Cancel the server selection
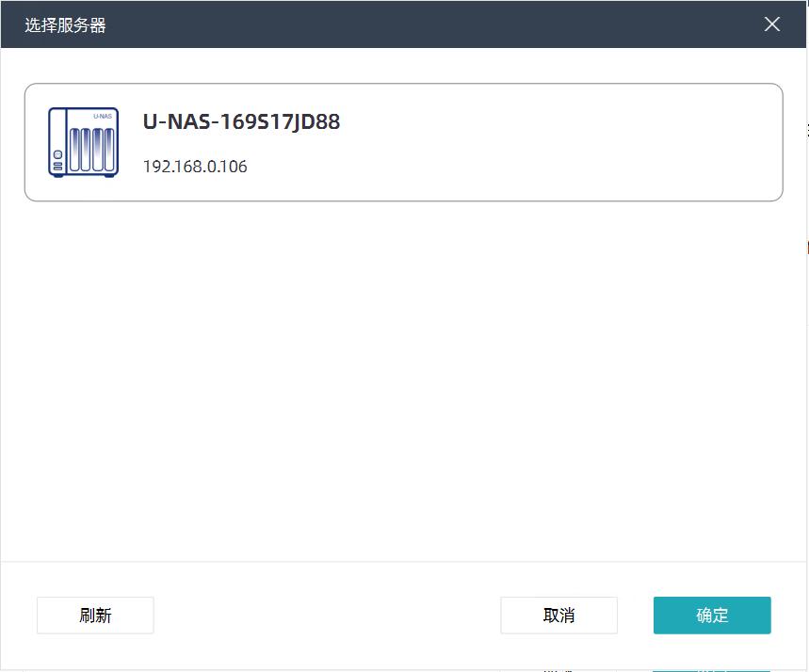Viewport: 809px width, 672px height. pos(558,616)
